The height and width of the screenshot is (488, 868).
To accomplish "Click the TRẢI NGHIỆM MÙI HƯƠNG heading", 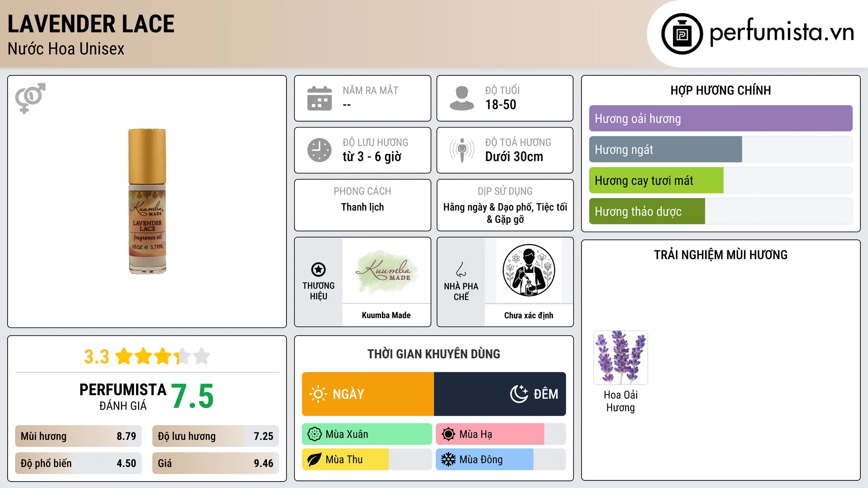I will pyautogui.click(x=721, y=255).
